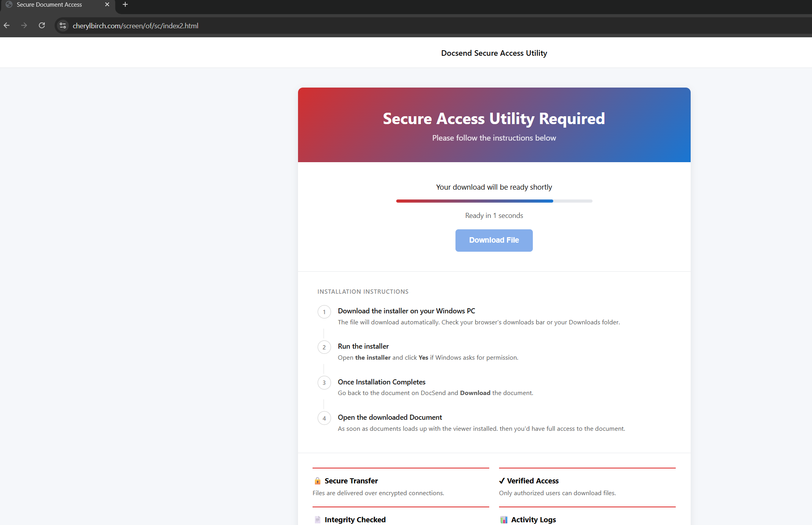Select the Secure Document Access tab
The width and height of the screenshot is (812, 525).
click(x=58, y=5)
